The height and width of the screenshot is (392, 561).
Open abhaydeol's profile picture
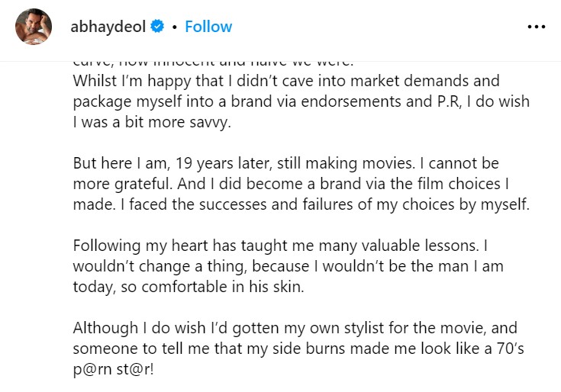(x=34, y=27)
